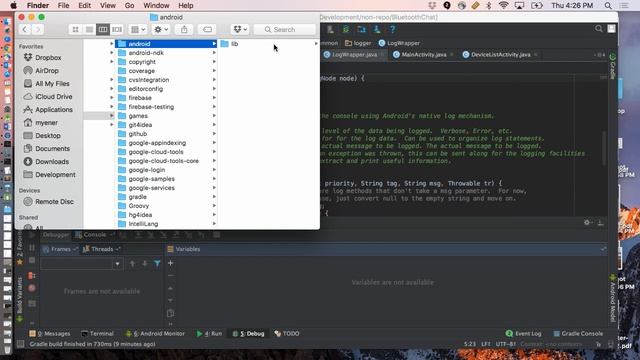Open the Go menu
The height and width of the screenshot is (360, 640).
point(129,5)
